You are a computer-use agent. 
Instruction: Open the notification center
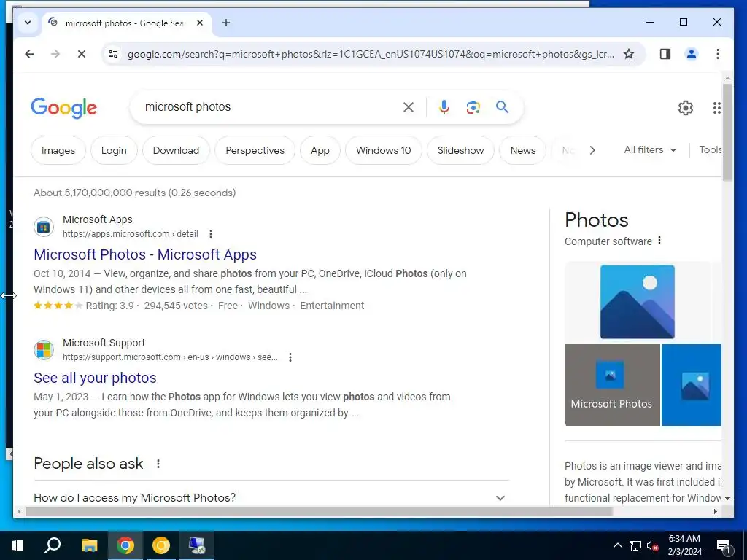coord(724,546)
